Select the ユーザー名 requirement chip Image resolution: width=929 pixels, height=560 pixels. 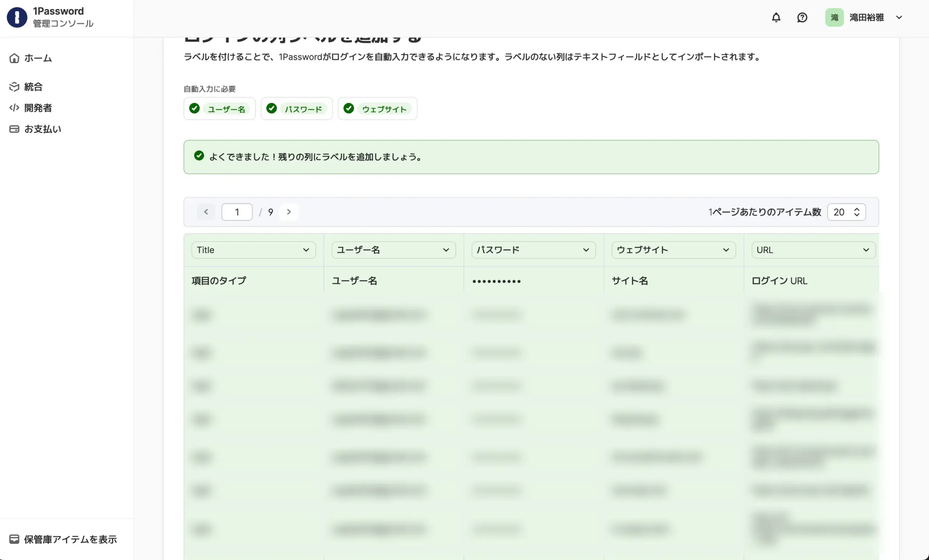[220, 108]
